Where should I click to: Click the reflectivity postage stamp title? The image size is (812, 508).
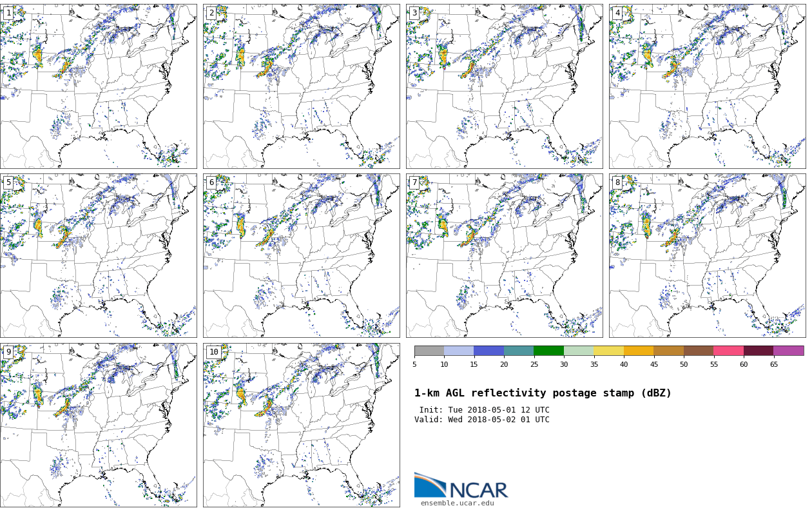click(543, 393)
